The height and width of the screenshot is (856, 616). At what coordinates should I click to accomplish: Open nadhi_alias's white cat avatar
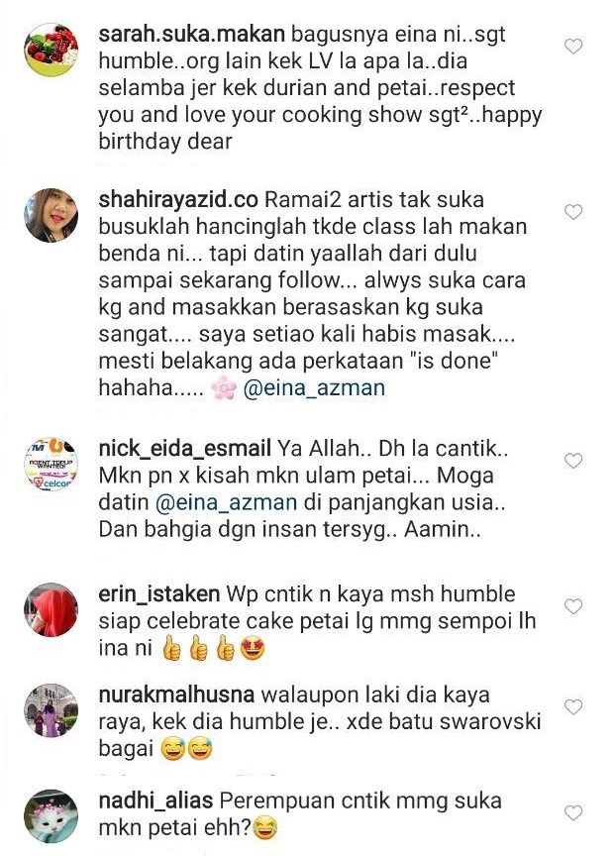click(51, 815)
